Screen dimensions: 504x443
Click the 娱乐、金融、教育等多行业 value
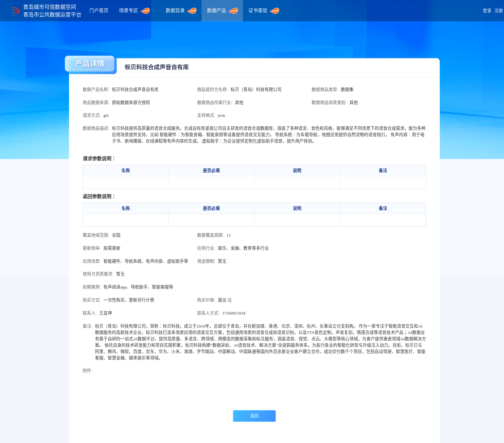click(243, 248)
